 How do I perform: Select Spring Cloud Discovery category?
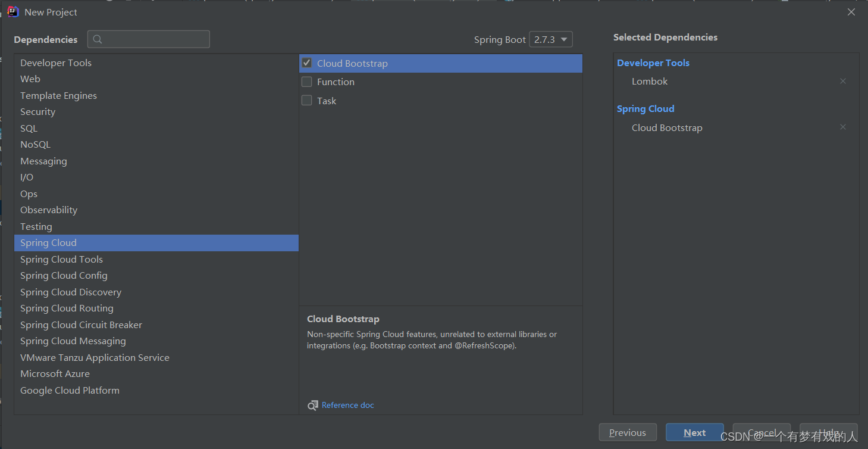point(156,292)
